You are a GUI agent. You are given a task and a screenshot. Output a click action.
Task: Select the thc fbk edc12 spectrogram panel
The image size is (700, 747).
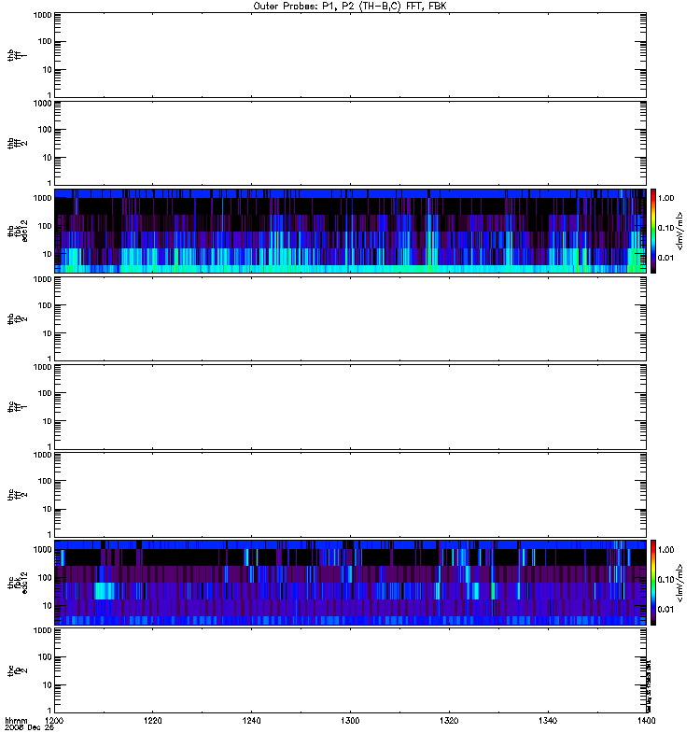click(x=350, y=583)
